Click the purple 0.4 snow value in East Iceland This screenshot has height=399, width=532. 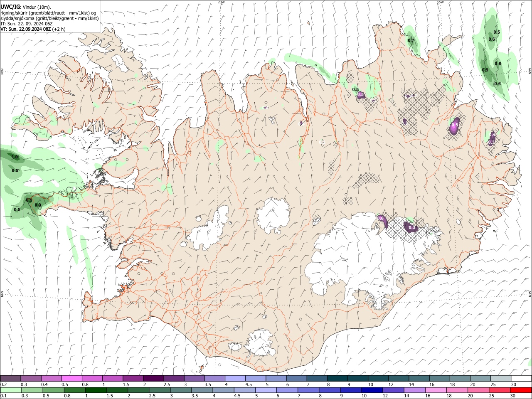click(x=493, y=135)
